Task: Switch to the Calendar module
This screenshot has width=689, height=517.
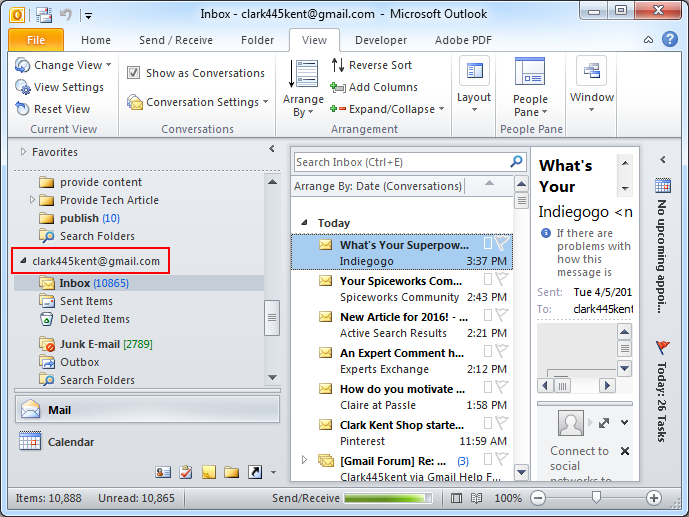Action: pyautogui.click(x=71, y=441)
